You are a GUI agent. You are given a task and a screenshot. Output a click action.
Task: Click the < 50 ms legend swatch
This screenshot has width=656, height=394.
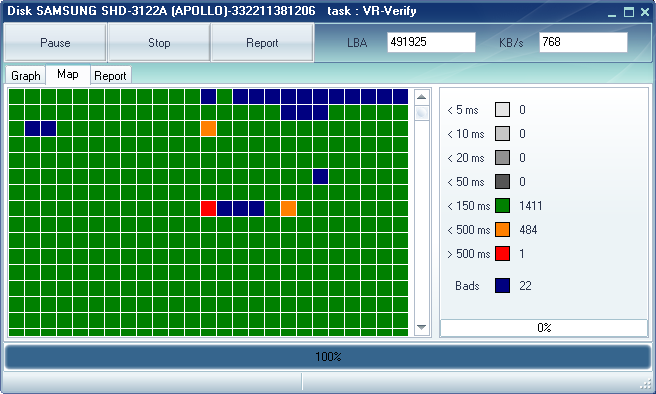(x=502, y=182)
